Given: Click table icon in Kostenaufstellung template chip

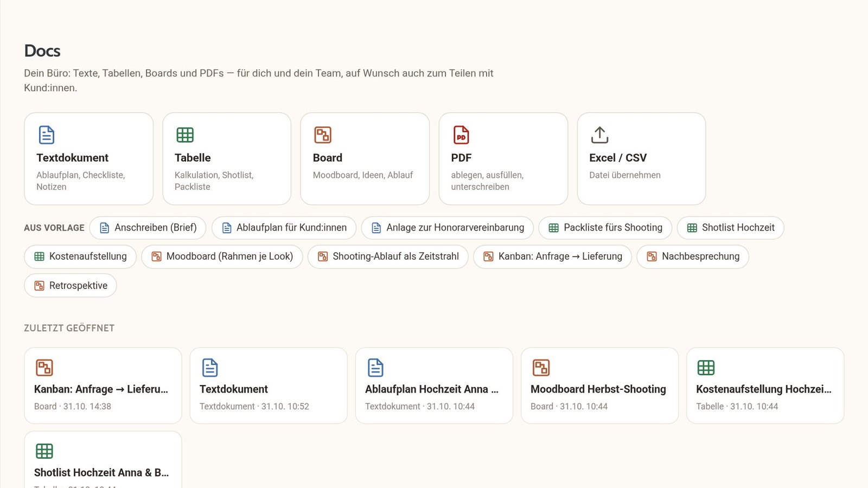Looking at the screenshot, I should (39, 256).
